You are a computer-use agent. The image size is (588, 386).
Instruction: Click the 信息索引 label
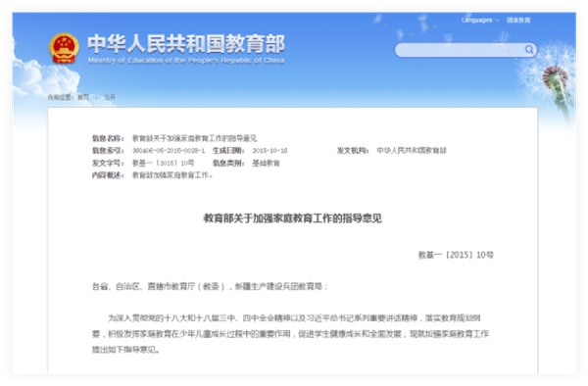click(108, 151)
